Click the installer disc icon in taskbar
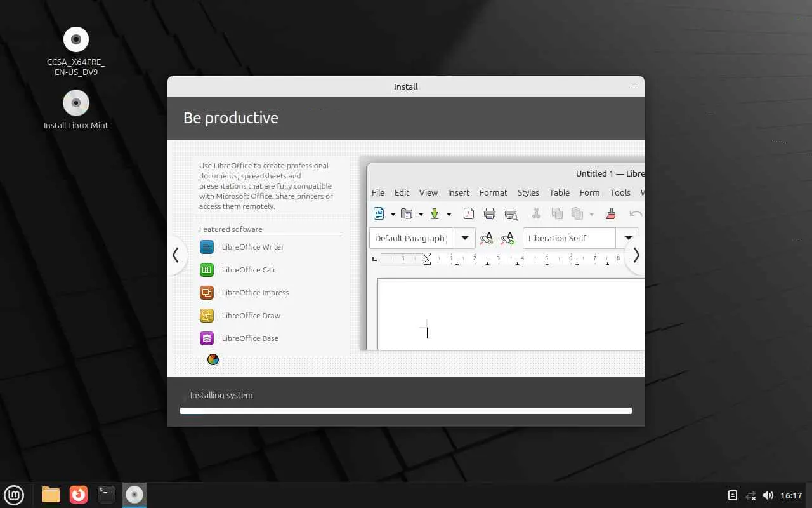The width and height of the screenshot is (812, 508). click(x=134, y=495)
